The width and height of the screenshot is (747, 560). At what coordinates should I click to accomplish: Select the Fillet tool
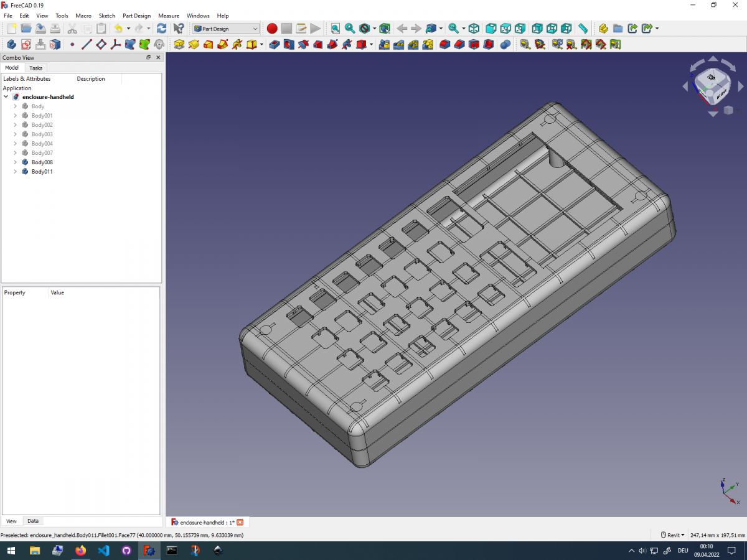pos(444,44)
